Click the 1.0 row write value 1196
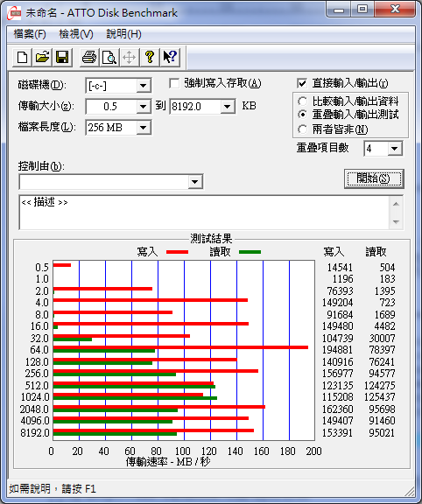The image size is (422, 504). [342, 279]
